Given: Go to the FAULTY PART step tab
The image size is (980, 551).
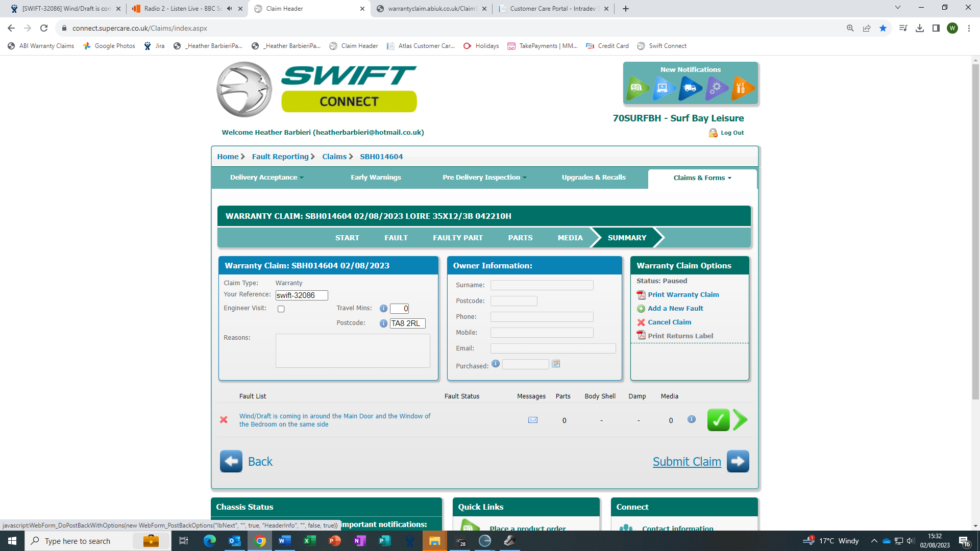Looking at the screenshot, I should 457,238.
